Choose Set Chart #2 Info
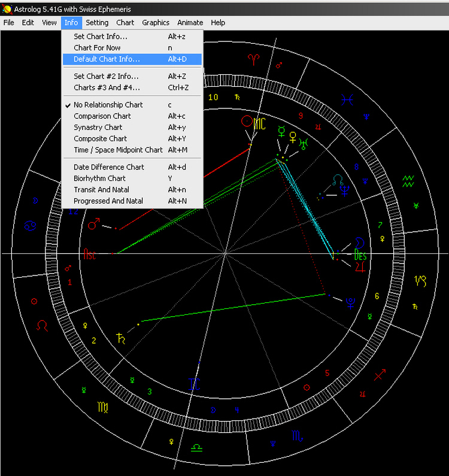Image resolution: width=449 pixels, height=476 pixels. tap(132, 77)
